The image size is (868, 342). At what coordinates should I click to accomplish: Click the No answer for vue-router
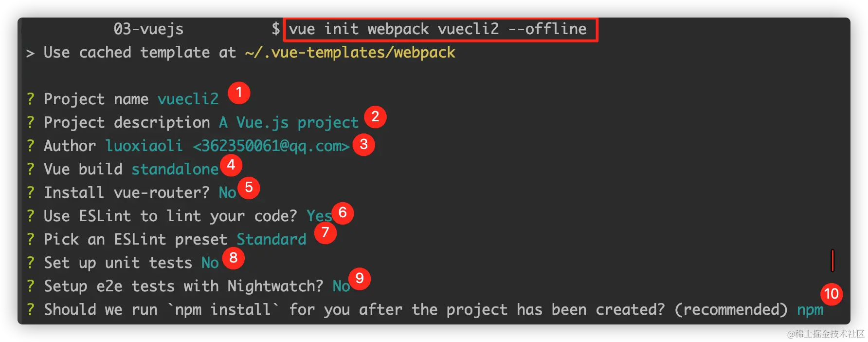227,193
